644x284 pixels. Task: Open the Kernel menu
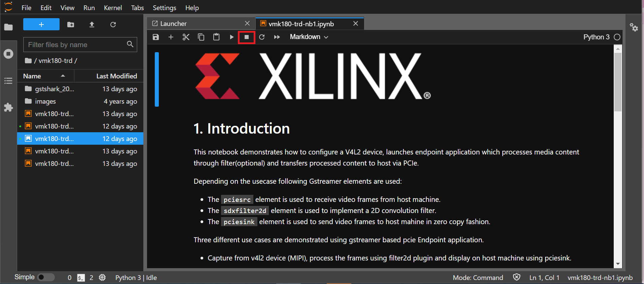click(x=113, y=7)
